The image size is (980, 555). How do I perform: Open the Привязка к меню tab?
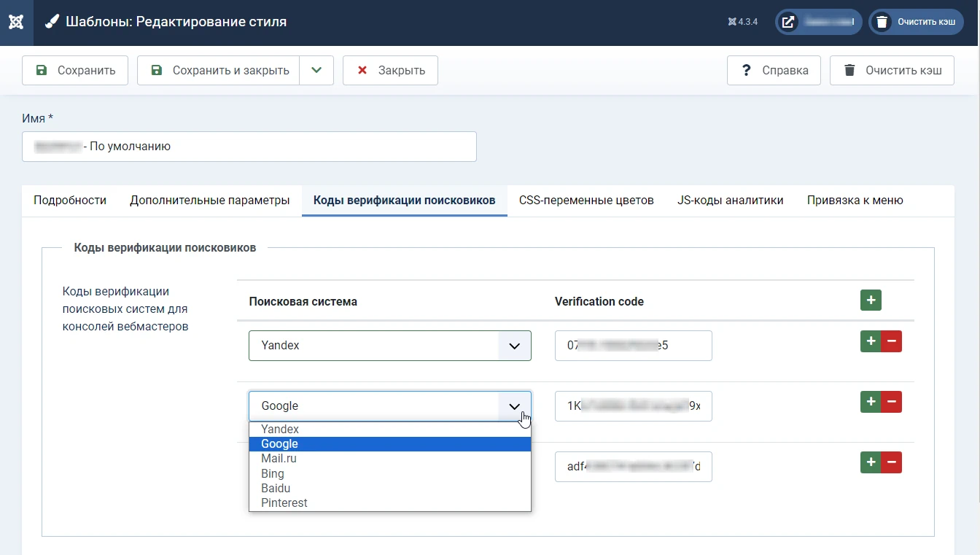[x=855, y=200]
